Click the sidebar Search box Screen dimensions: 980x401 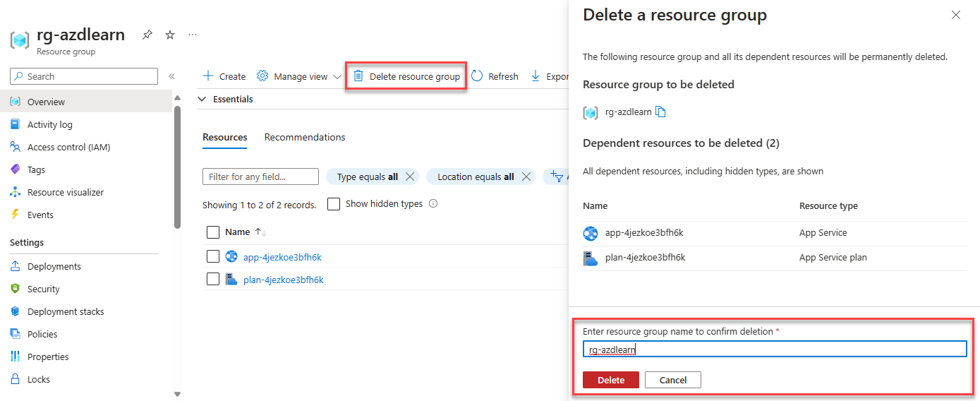84,76
